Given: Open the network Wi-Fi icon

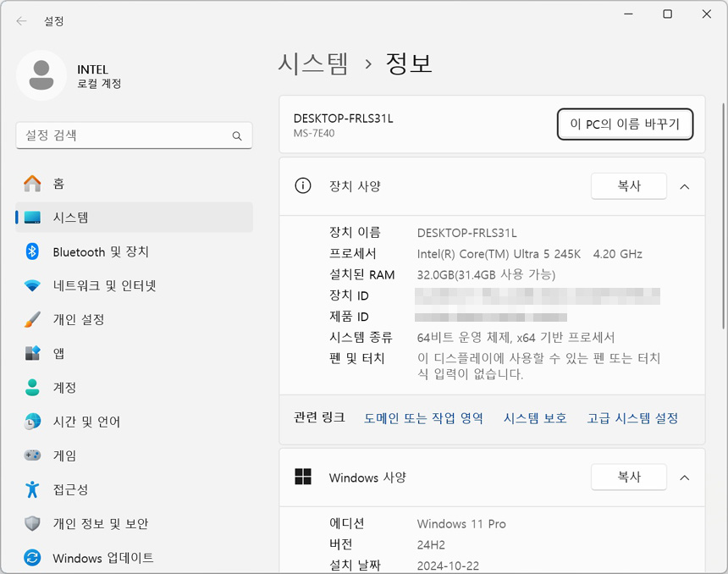Looking at the screenshot, I should (32, 285).
